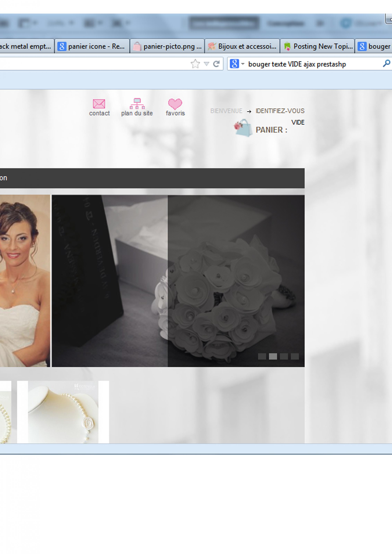Image resolution: width=392 pixels, height=554 pixels.
Task: Click the PANIER cart link
Action: tap(271, 130)
